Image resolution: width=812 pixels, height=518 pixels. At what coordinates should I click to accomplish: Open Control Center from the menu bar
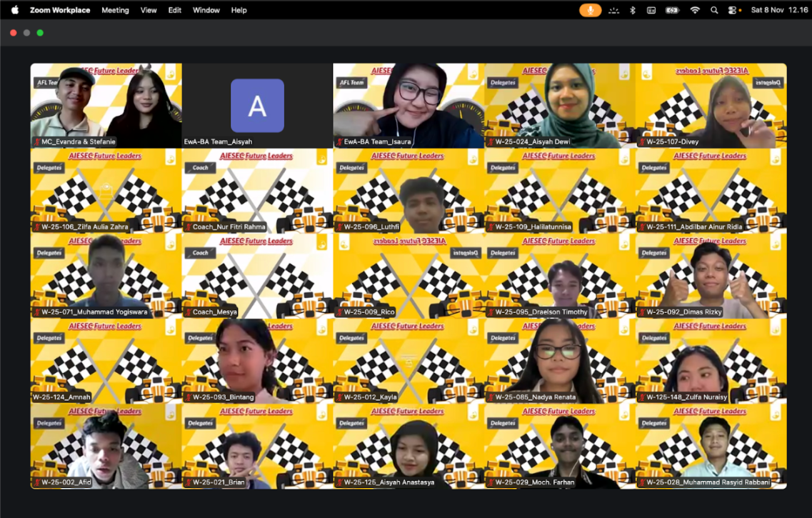coord(733,10)
